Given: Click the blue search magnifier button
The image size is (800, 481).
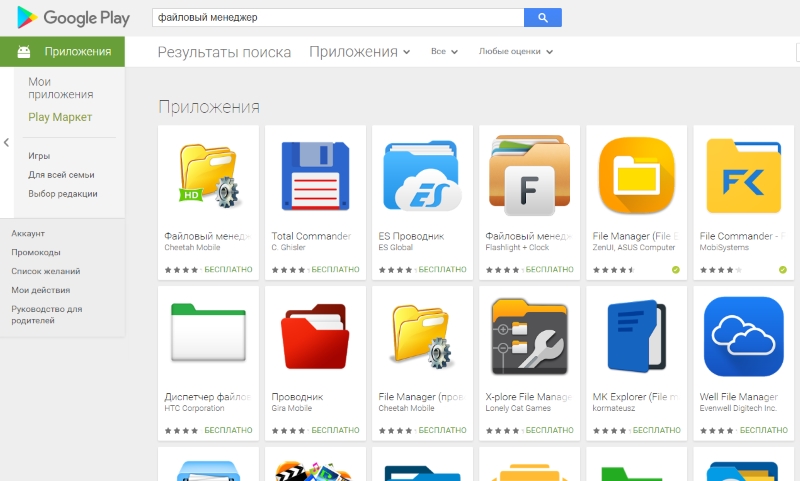Looking at the screenshot, I should click(x=542, y=17).
